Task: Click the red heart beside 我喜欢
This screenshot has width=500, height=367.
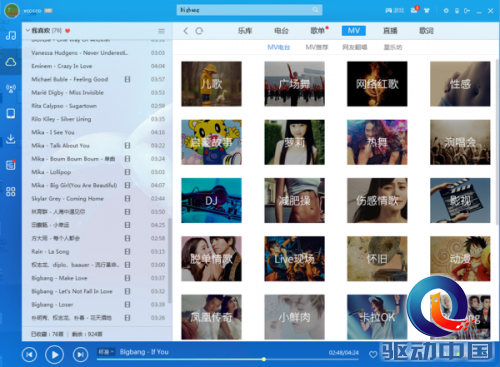Action: click(x=68, y=31)
